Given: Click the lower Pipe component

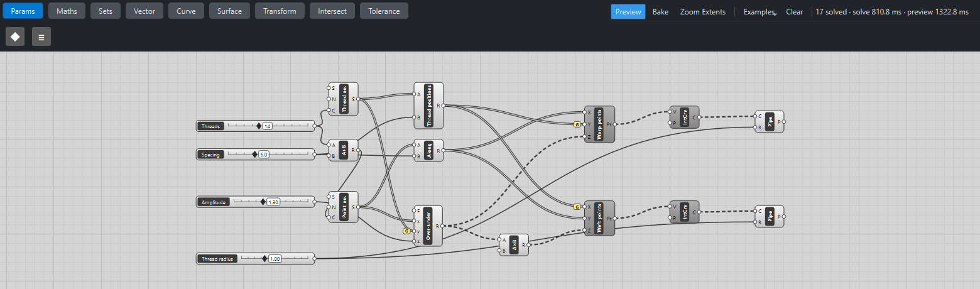Looking at the screenshot, I should (x=770, y=216).
